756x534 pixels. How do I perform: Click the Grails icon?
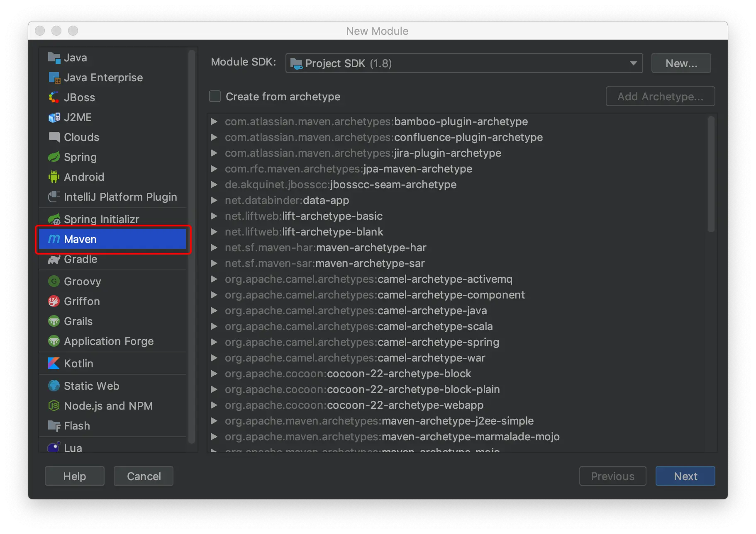[54, 321]
